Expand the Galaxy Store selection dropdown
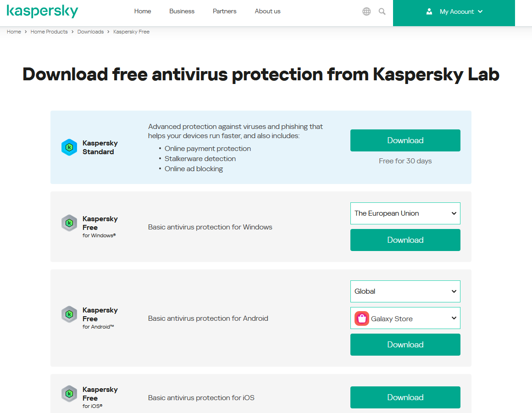Image resolution: width=532 pixels, height=413 pixels. click(405, 318)
